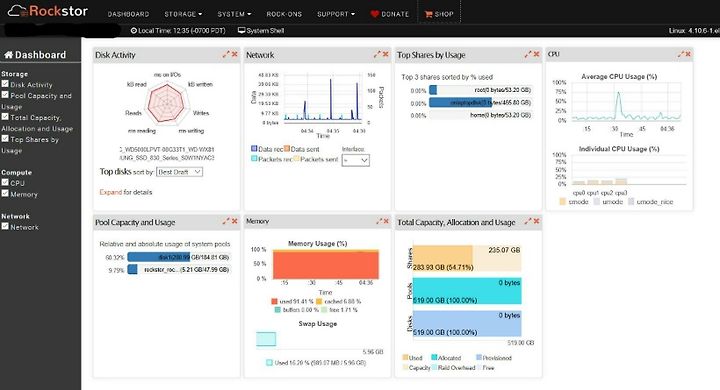This screenshot has width=720, height=390.
Task: Click Expand for details link
Action: pos(126,192)
